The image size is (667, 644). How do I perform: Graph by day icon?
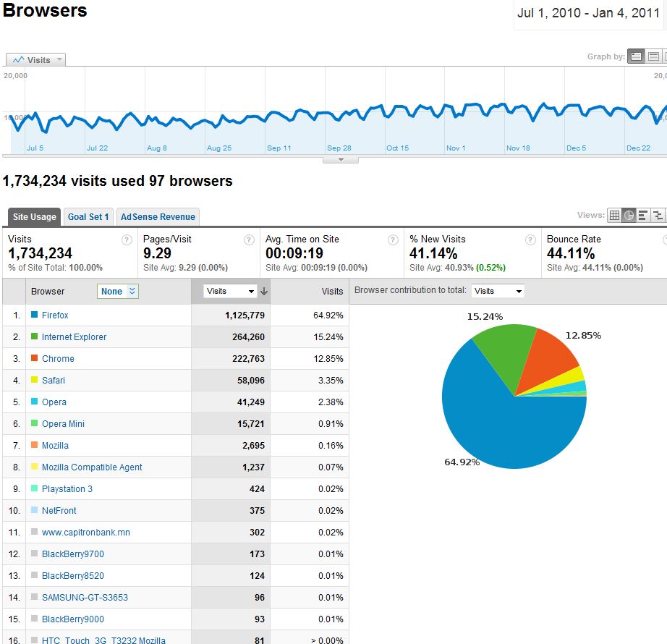coord(636,56)
